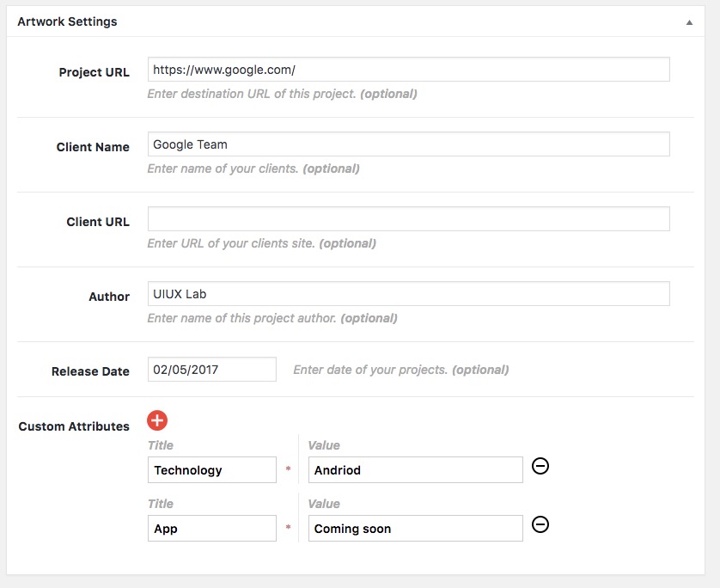
Task: Click the Author label
Action: tap(109, 297)
